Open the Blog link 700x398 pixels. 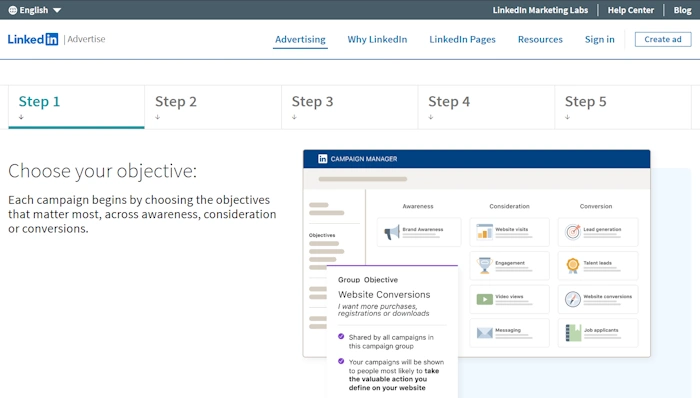[682, 10]
